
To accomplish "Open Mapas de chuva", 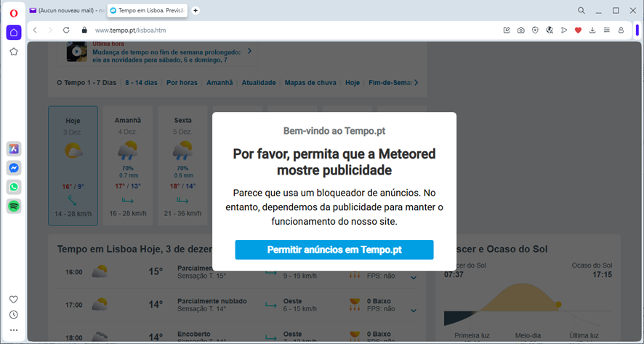I will coord(310,83).
